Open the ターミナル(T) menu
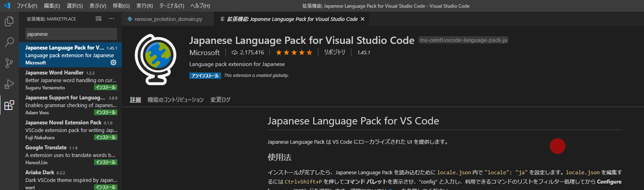 [x=172, y=6]
